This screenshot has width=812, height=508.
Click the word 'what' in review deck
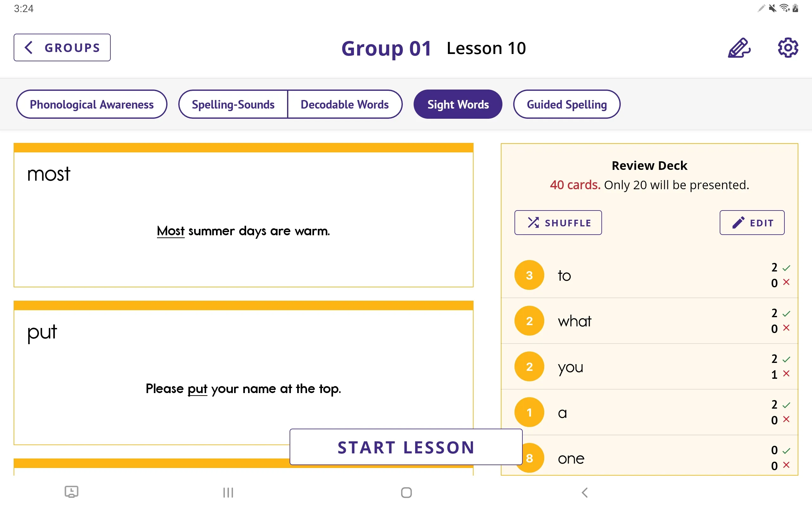point(574,321)
